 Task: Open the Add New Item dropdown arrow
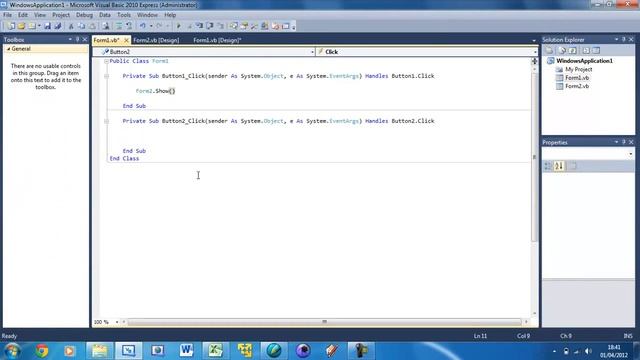click(x=40, y=26)
